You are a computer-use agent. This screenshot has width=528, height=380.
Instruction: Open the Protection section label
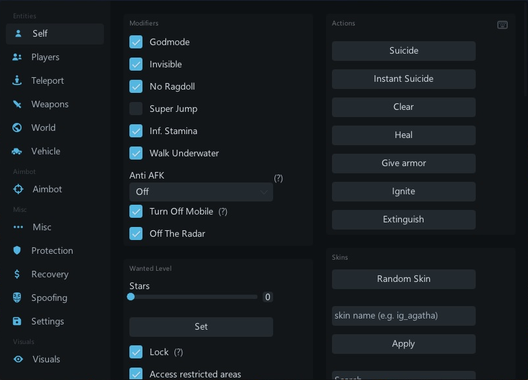click(x=52, y=251)
